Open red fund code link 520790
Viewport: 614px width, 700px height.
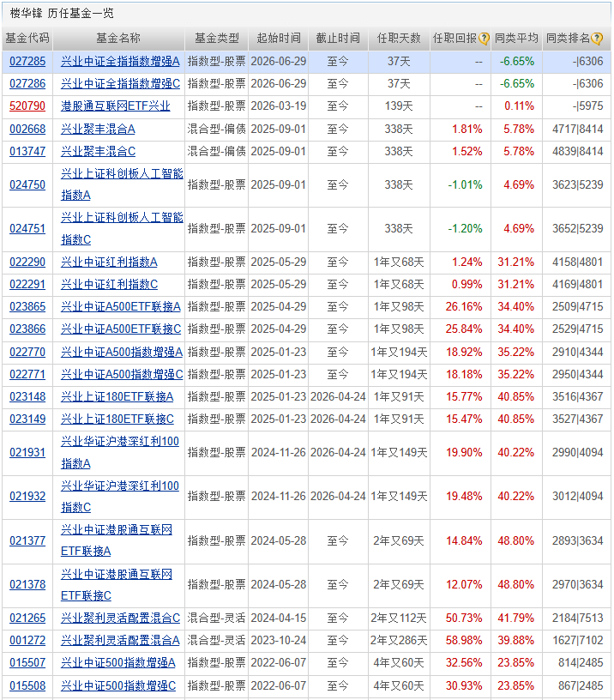click(x=27, y=106)
